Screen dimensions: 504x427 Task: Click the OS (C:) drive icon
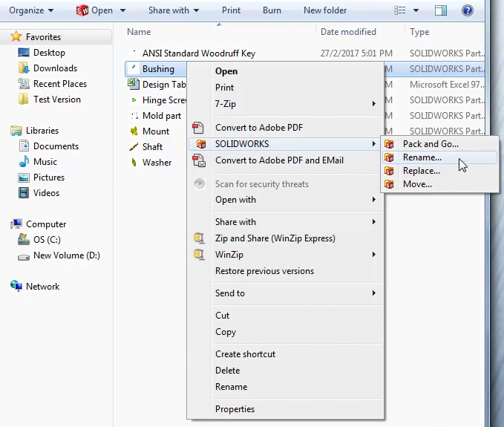(24, 239)
